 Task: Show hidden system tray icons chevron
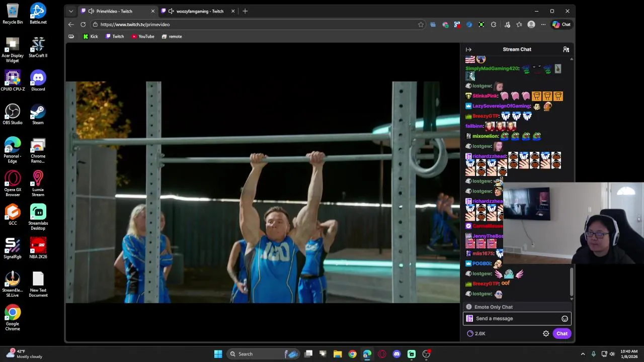click(583, 354)
